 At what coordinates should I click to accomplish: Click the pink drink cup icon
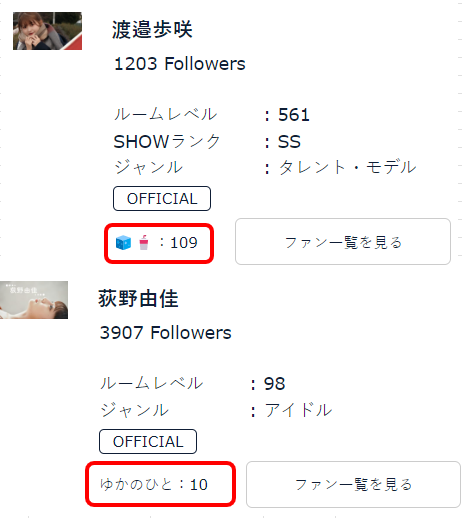click(x=144, y=242)
